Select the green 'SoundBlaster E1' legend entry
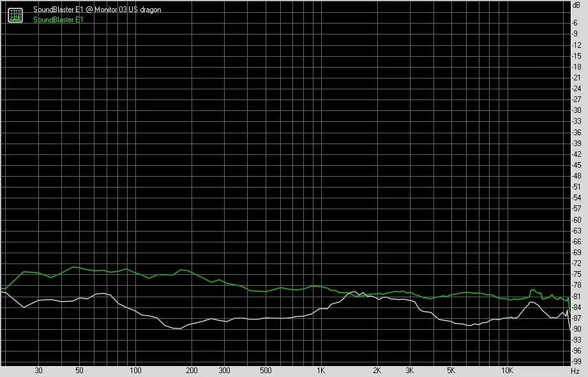This screenshot has height=377, width=588. pyautogui.click(x=58, y=20)
